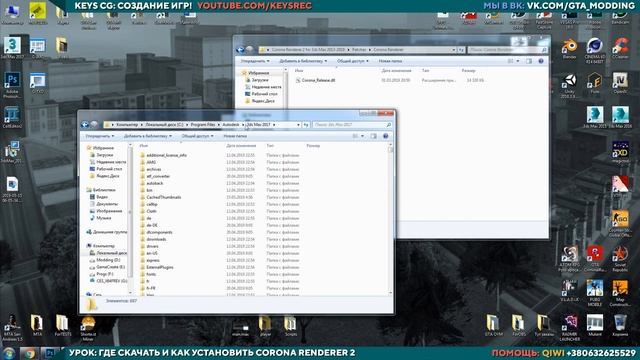Open Общий доступ dropdown in the 3ds Max 2017 window
This screenshot has width=640, height=360.
(x=198, y=136)
